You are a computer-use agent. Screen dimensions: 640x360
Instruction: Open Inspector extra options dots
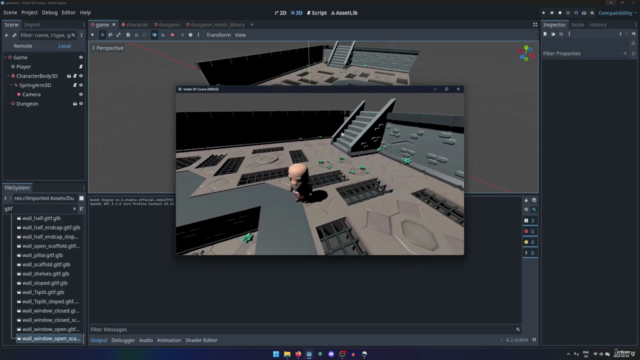click(569, 34)
